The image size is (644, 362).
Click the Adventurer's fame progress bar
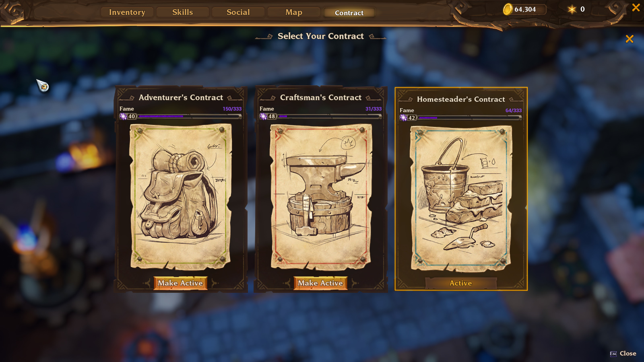190,116
